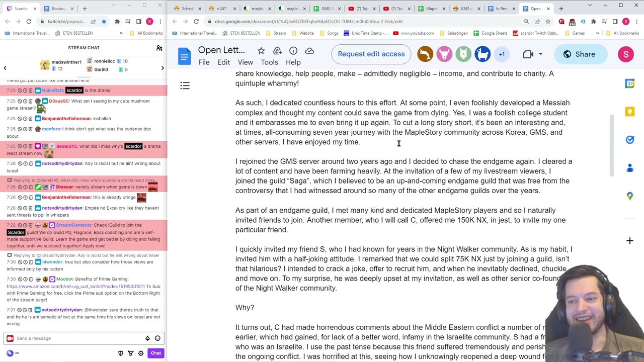The height and width of the screenshot is (362, 644).
Task: Open the pink ox anonymous viewer avatar
Action: [444, 54]
